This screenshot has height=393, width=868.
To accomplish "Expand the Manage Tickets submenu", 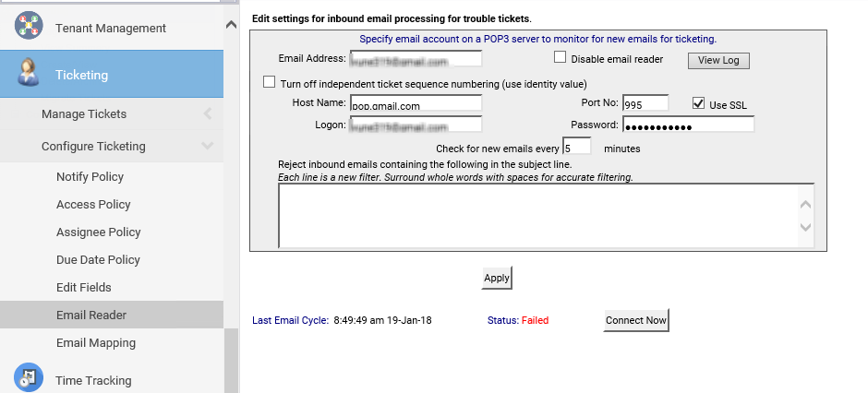I will point(207,114).
